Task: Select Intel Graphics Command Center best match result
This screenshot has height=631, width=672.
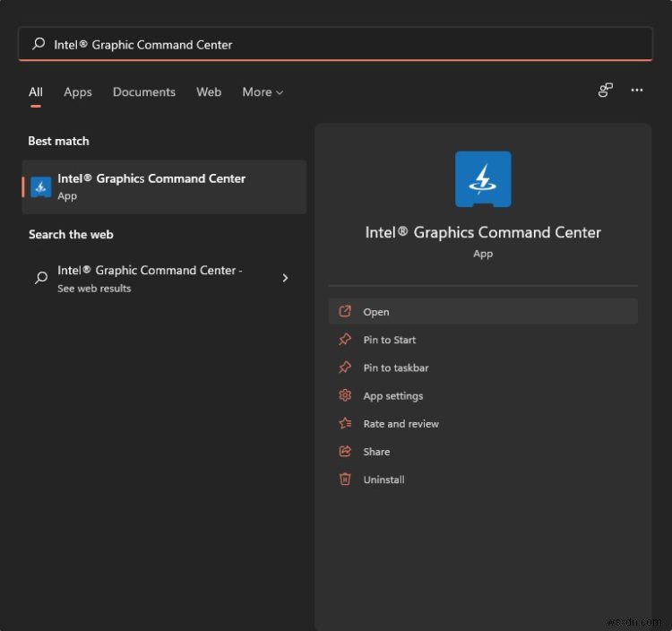Action: tap(164, 187)
